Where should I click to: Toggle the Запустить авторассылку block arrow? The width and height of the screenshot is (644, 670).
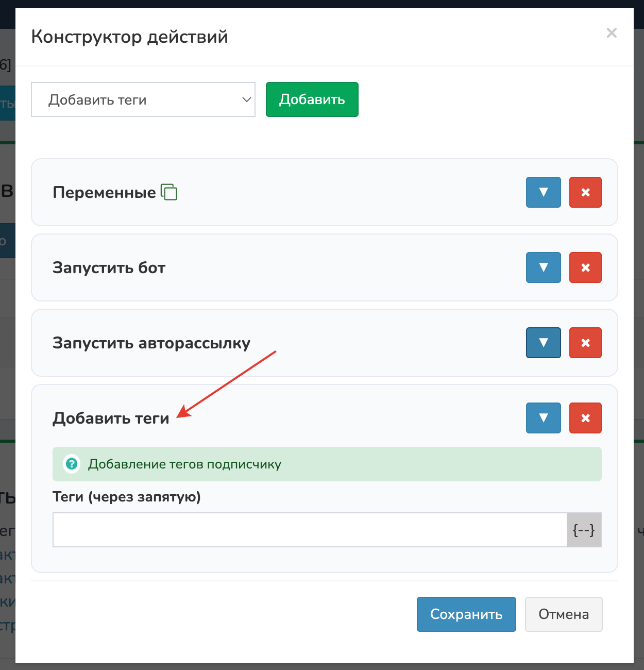(543, 343)
